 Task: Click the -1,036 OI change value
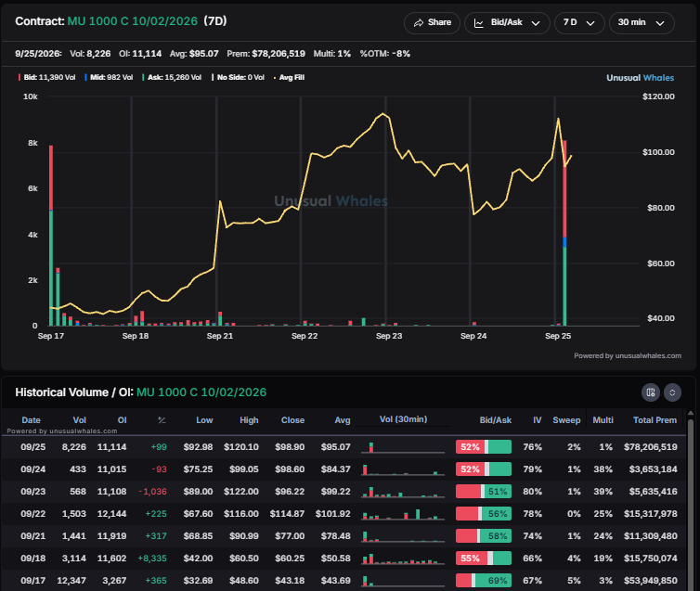coord(152,492)
